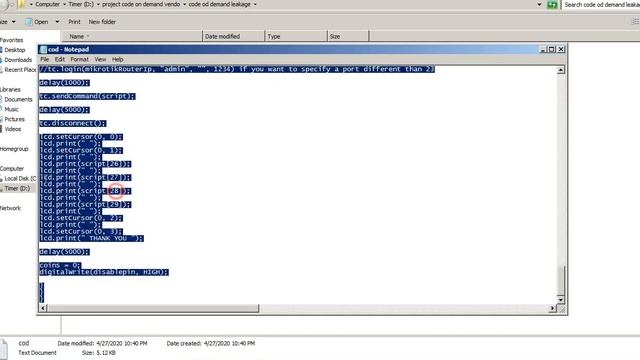The width and height of the screenshot is (640, 360).
Task: Open Desktop in Favorites sidebar
Action: pyautogui.click(x=15, y=50)
